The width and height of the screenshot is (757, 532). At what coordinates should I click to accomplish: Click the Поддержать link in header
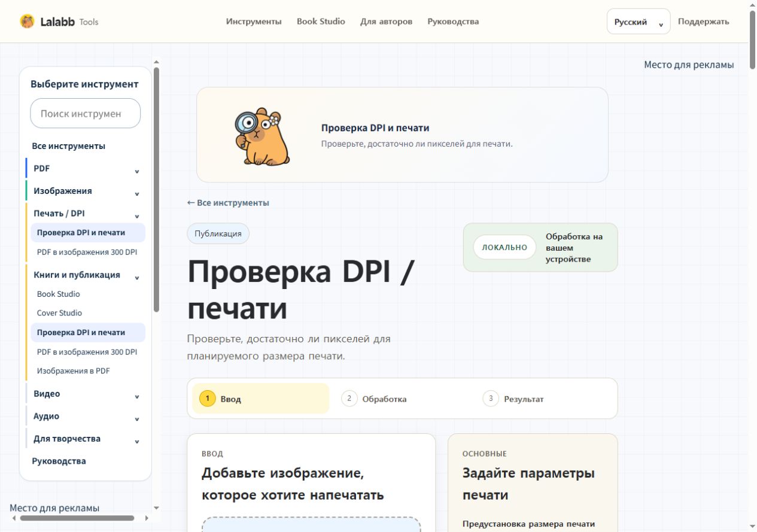coord(703,22)
